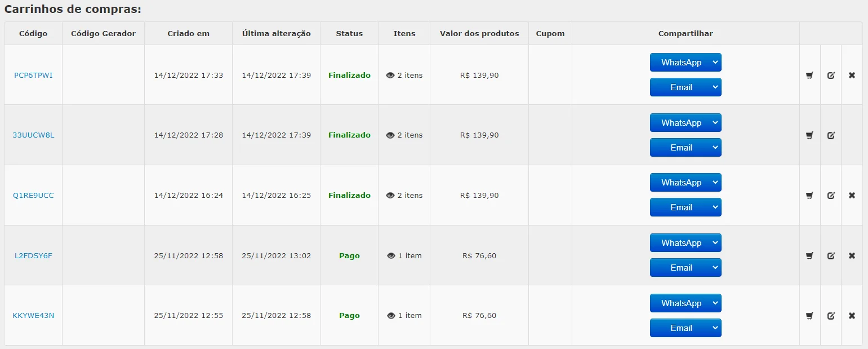This screenshot has width=868, height=349.
Task: Sort by Status column header
Action: point(349,33)
